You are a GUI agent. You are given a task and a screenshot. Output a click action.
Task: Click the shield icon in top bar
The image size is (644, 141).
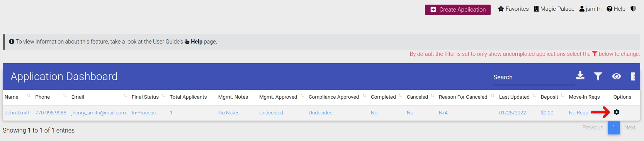(x=633, y=8)
